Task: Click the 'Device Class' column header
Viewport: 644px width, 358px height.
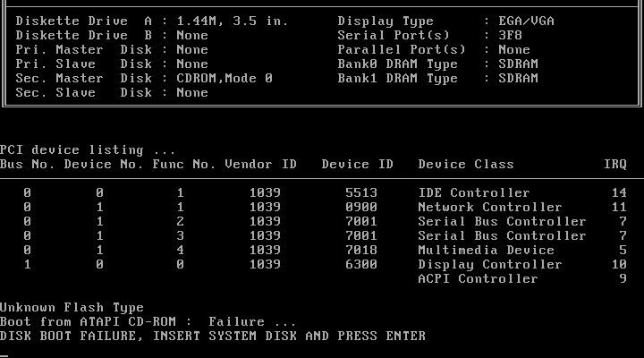Action: (x=466, y=165)
